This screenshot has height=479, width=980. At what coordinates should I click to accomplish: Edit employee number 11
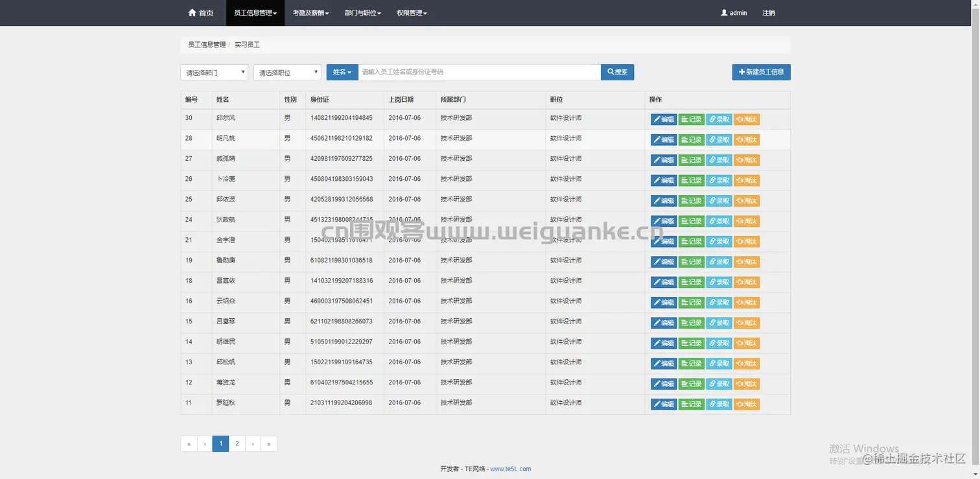pyautogui.click(x=664, y=404)
